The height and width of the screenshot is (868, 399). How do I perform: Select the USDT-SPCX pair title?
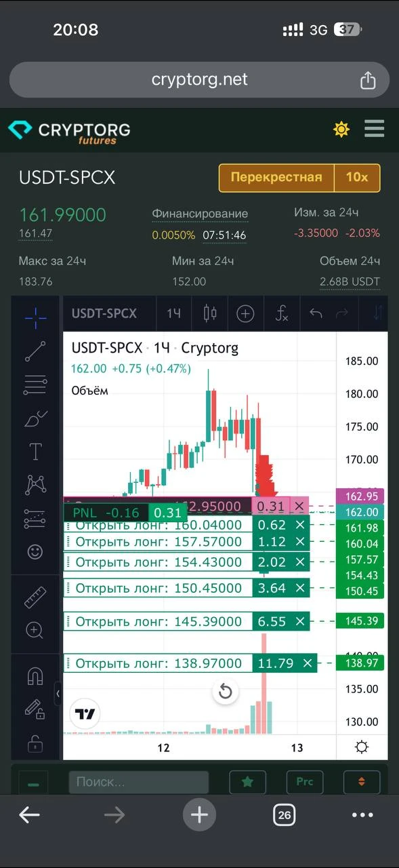point(67,178)
